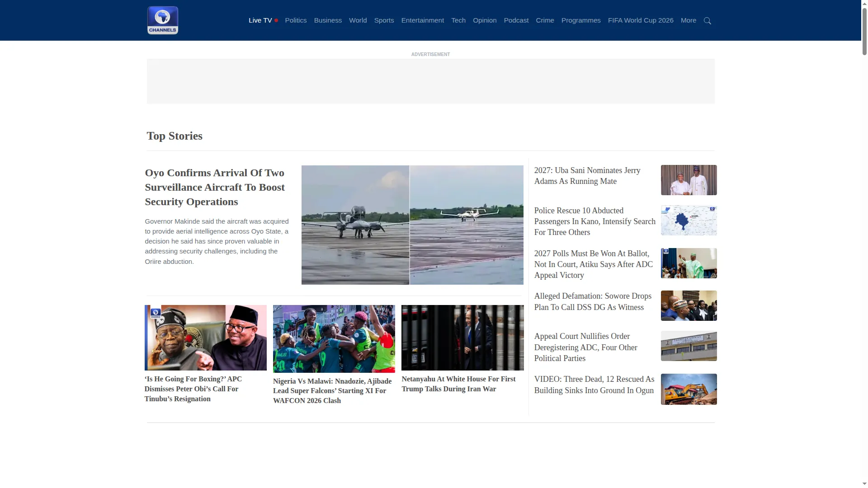Click the excavator at collapsed building thumbnail
This screenshot has width=868, height=488.
pyautogui.click(x=689, y=389)
